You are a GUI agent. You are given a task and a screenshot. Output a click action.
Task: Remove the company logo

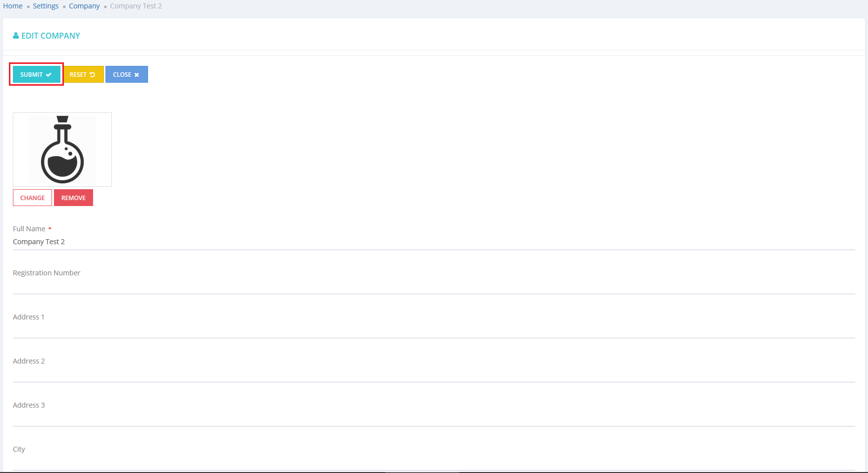[73, 198]
